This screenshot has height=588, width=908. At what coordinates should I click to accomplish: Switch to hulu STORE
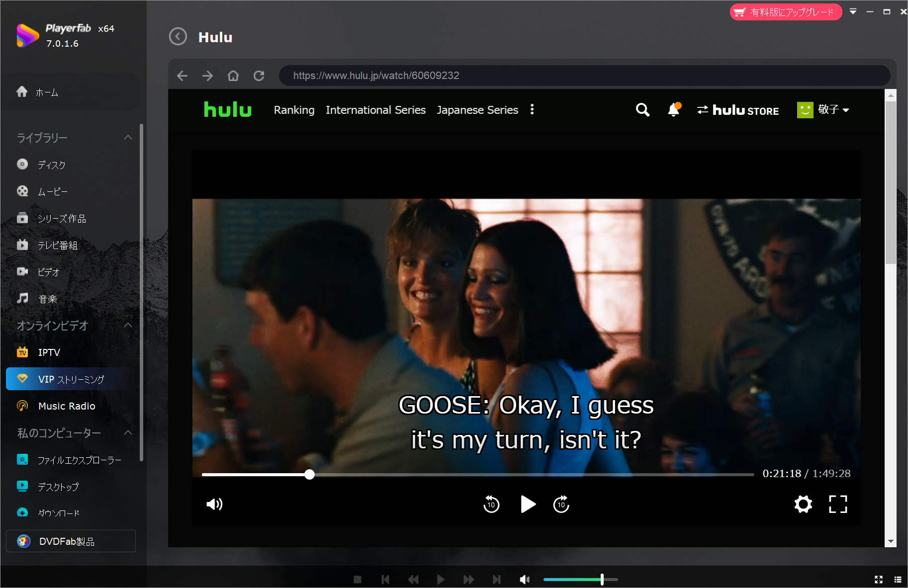coord(738,110)
